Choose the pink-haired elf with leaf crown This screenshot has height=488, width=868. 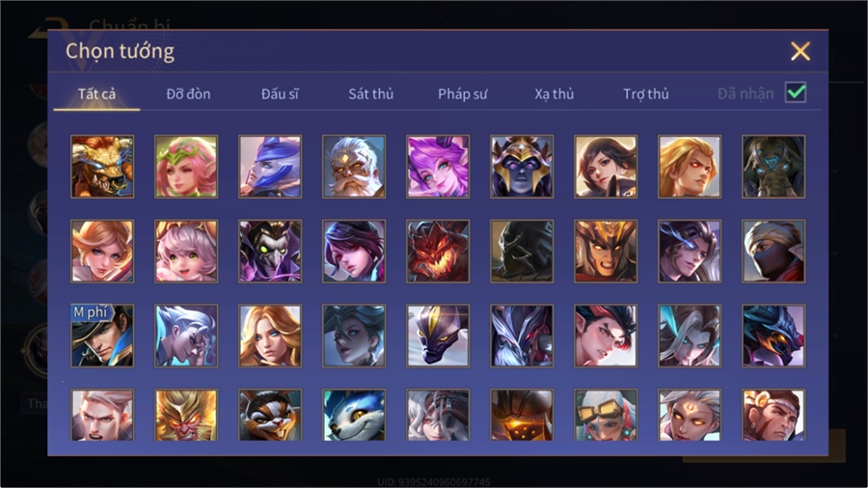pyautogui.click(x=186, y=167)
